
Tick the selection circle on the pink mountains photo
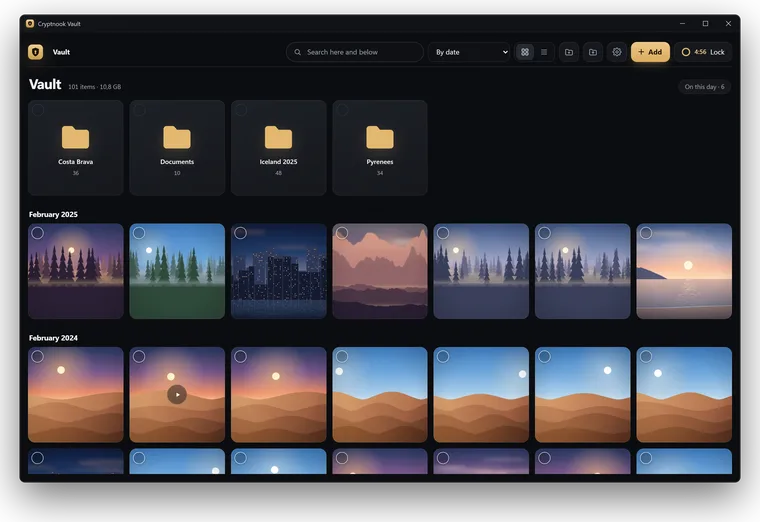point(342,233)
